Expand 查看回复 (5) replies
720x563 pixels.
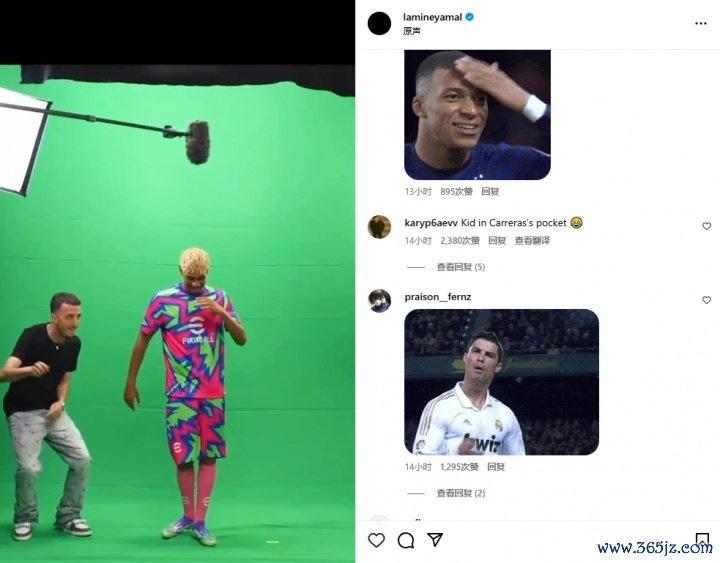pos(461,267)
